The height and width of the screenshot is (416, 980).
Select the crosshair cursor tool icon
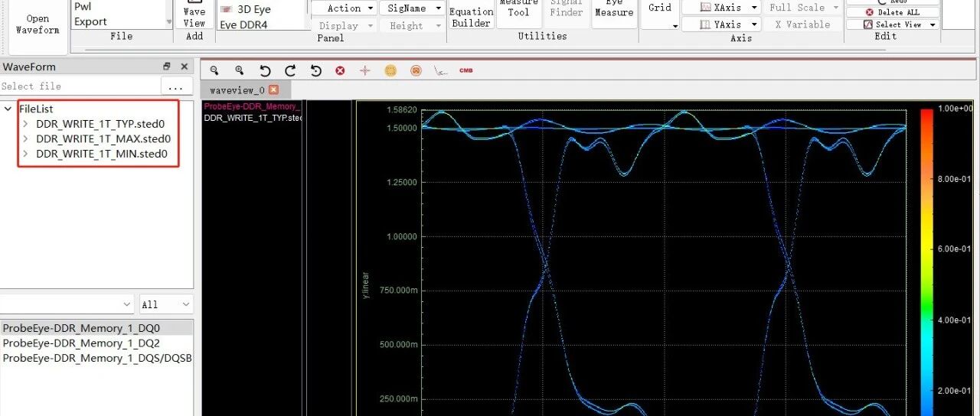[x=365, y=70]
